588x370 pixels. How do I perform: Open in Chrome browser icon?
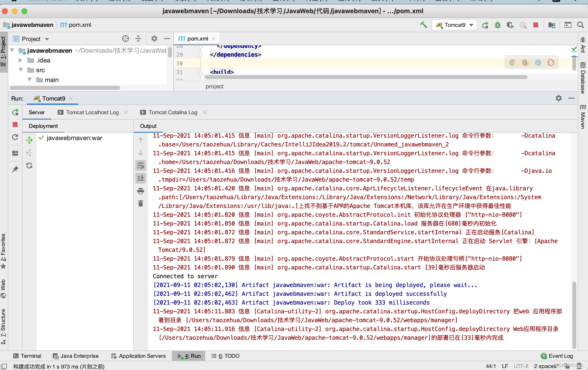513,63
